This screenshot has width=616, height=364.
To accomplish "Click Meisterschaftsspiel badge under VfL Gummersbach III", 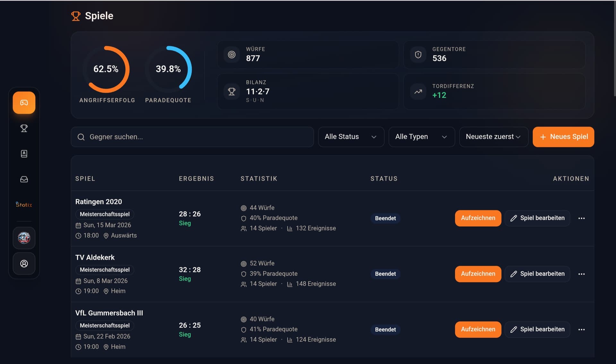I will pyautogui.click(x=105, y=326).
